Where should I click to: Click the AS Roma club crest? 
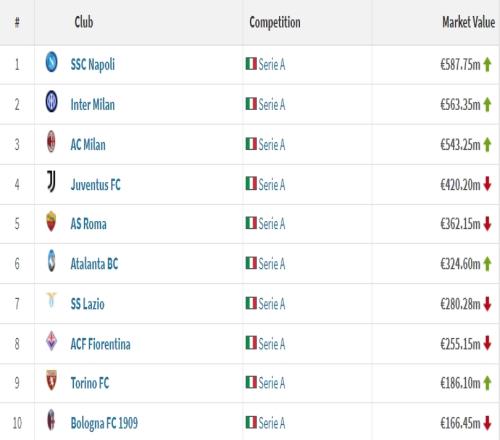[x=51, y=221]
